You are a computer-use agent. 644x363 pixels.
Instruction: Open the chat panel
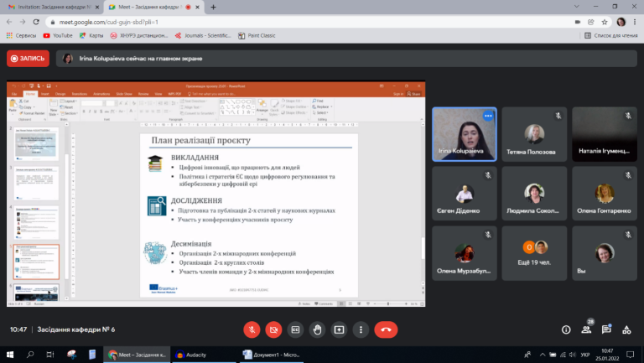click(x=606, y=329)
